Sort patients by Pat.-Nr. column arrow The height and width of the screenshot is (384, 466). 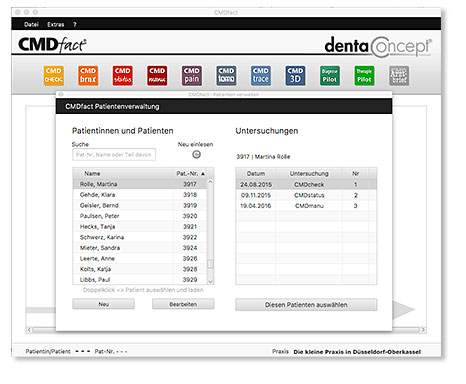[x=203, y=174]
